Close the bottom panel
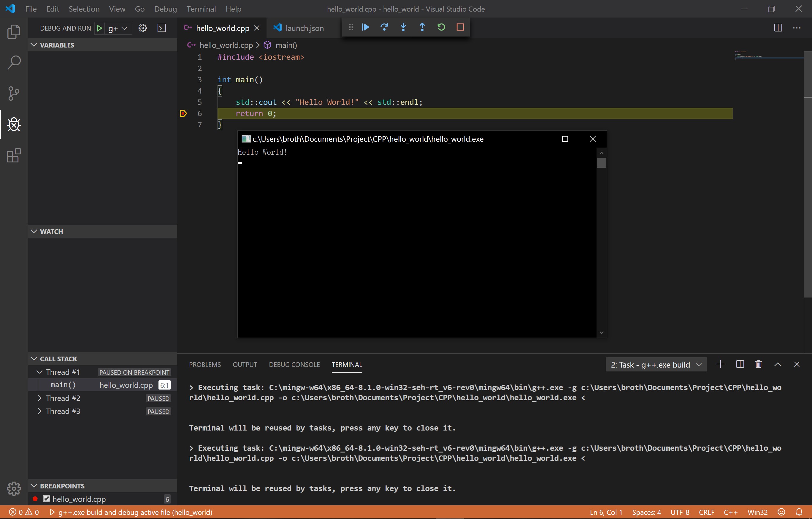The height and width of the screenshot is (519, 812). [797, 364]
